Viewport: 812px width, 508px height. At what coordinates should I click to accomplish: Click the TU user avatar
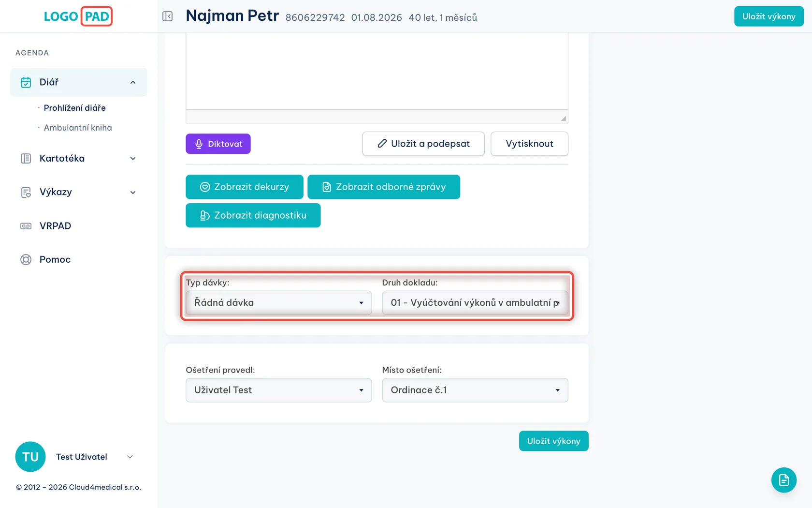click(x=30, y=457)
